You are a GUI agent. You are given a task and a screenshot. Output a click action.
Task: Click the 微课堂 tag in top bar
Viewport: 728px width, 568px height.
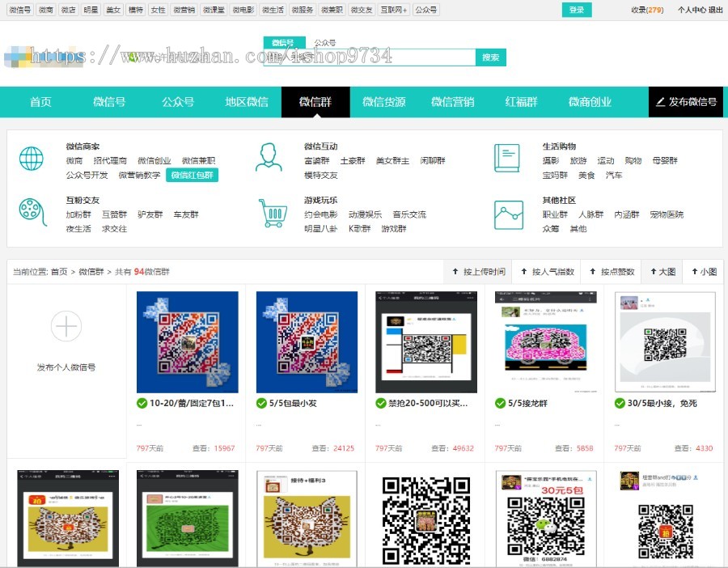pyautogui.click(x=214, y=10)
